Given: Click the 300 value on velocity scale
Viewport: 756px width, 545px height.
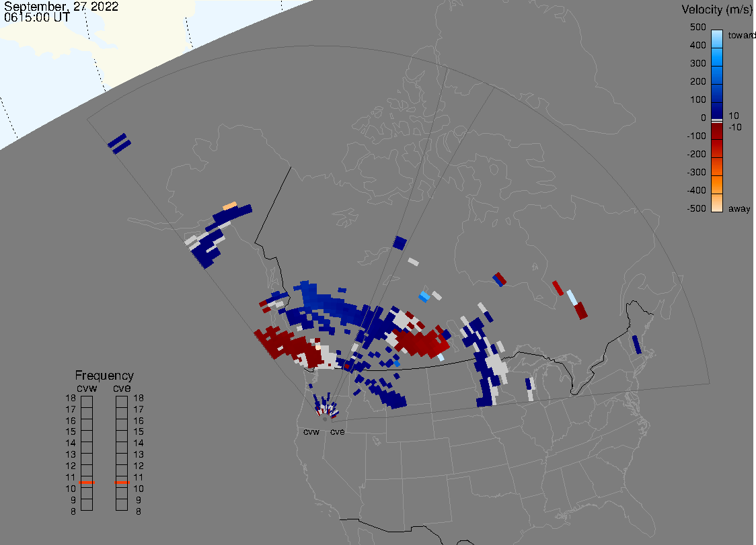Looking at the screenshot, I should 697,63.
